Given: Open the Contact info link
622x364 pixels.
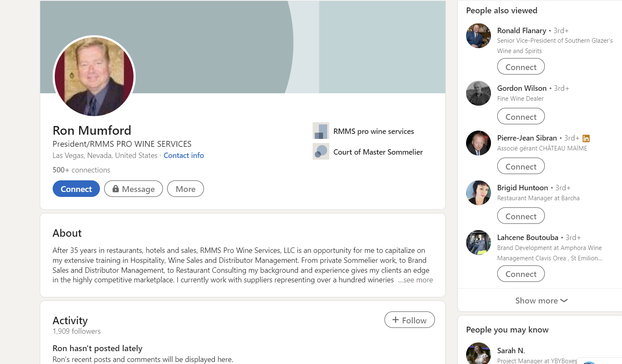Looking at the screenshot, I should (x=184, y=155).
